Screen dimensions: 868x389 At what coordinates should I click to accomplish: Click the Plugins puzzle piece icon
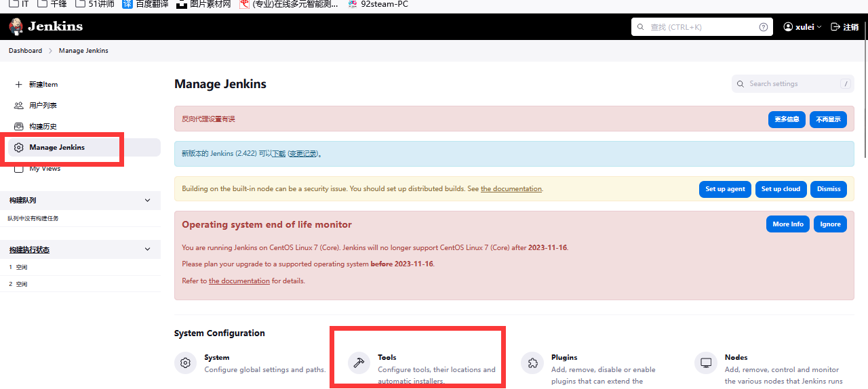532,363
